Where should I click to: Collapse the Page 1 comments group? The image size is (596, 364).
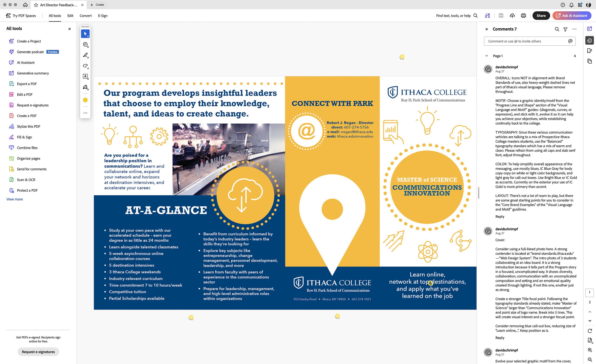click(x=486, y=56)
